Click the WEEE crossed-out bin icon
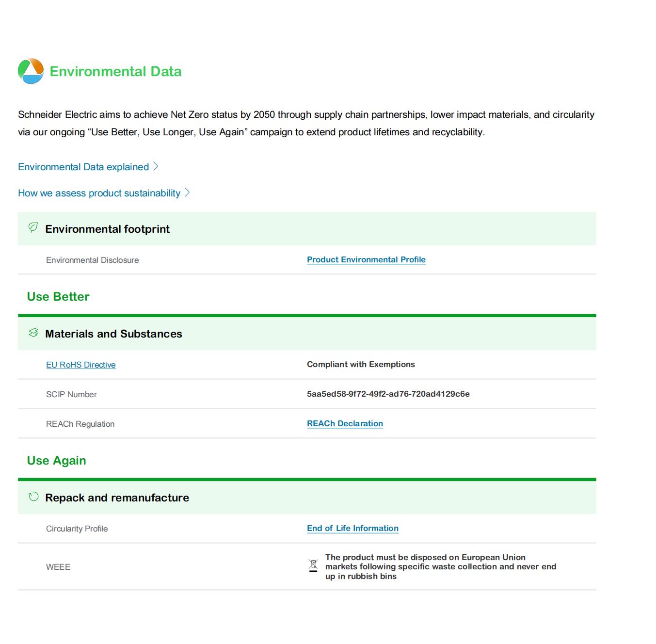 pos(313,566)
